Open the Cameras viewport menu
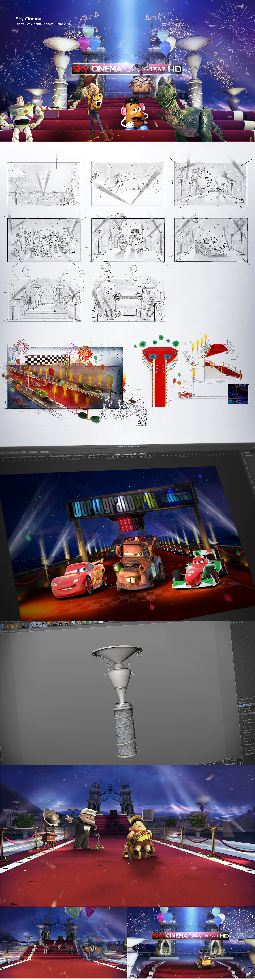Screen dimensions: 255x980 4,631
